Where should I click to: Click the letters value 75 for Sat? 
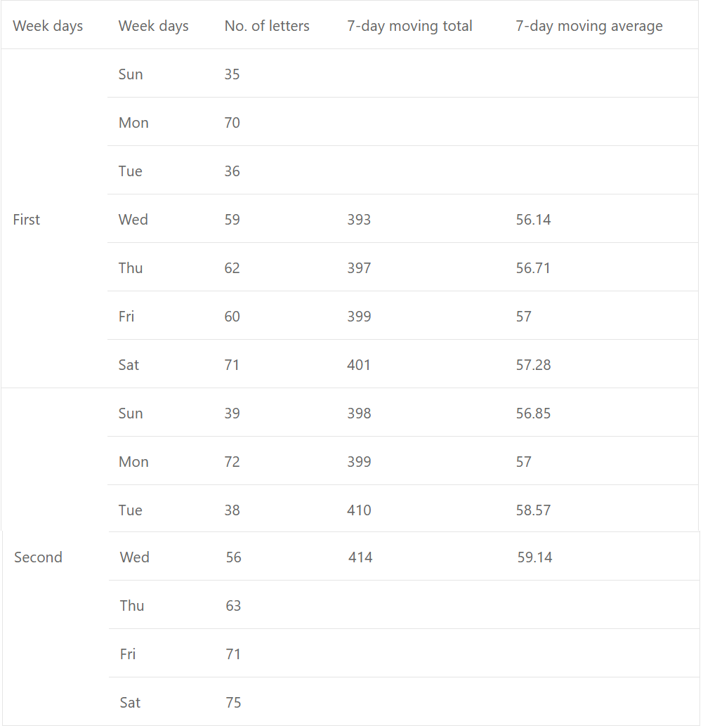234,703
